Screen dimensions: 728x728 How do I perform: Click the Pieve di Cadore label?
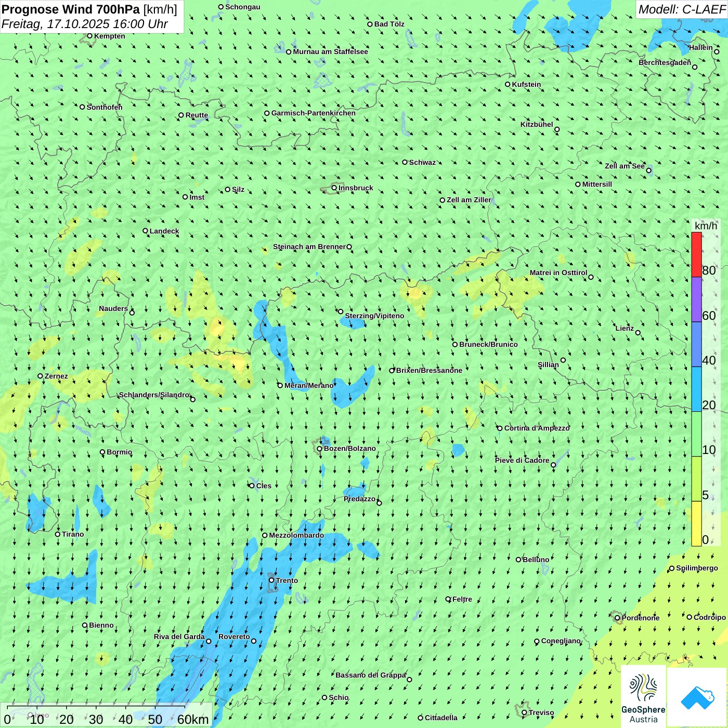[522, 460]
